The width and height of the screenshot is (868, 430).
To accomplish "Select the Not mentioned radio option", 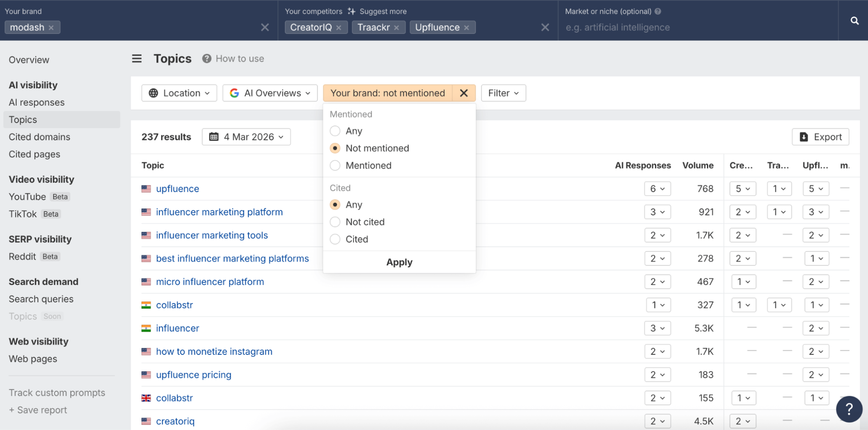I will coord(335,148).
